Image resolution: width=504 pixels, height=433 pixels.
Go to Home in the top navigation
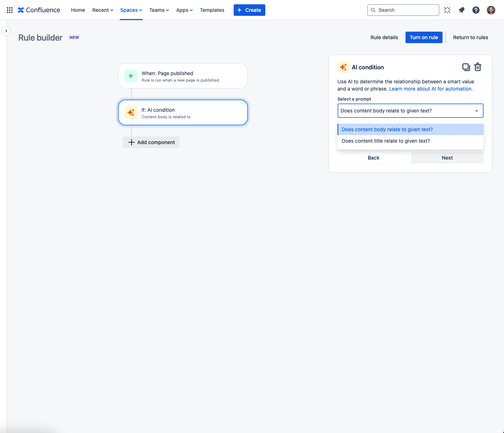click(x=78, y=10)
